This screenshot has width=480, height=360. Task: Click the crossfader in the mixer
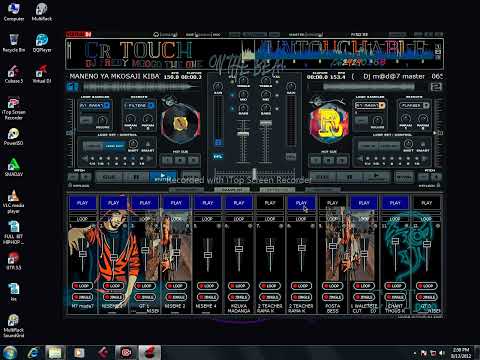255,173
